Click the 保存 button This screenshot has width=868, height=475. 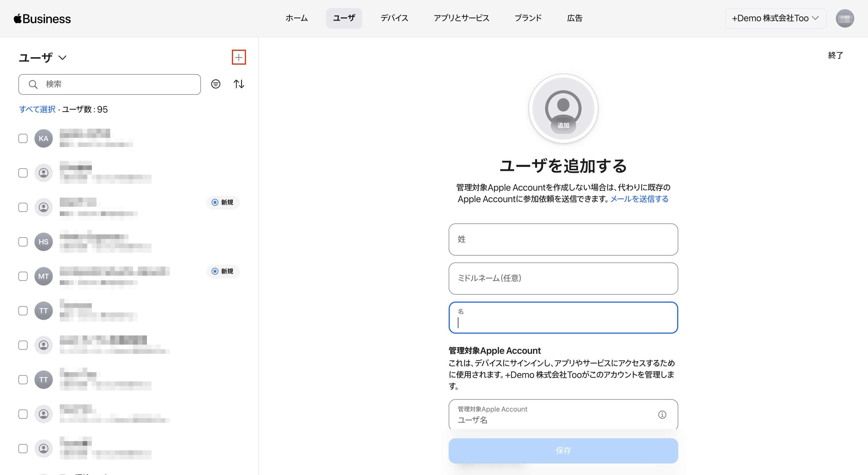[563, 450]
